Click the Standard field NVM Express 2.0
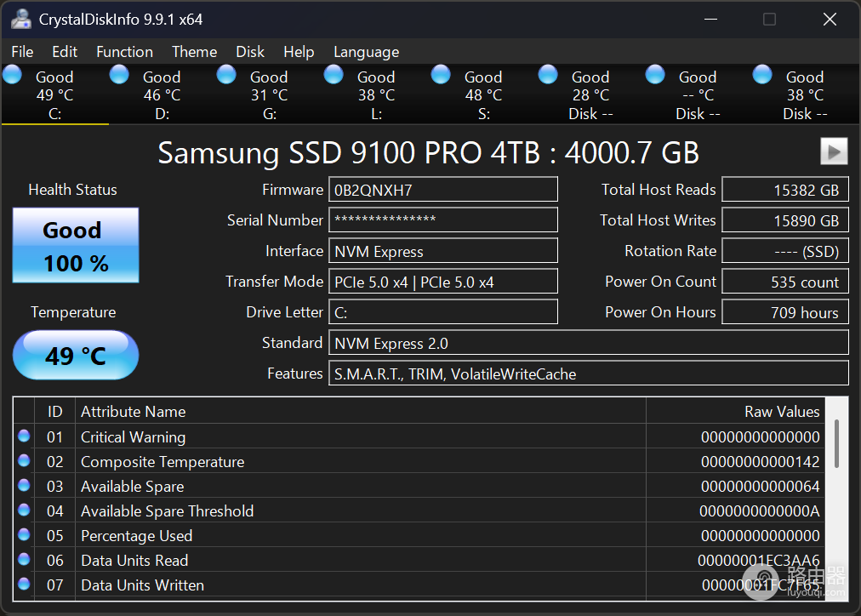The width and height of the screenshot is (861, 616). click(589, 343)
